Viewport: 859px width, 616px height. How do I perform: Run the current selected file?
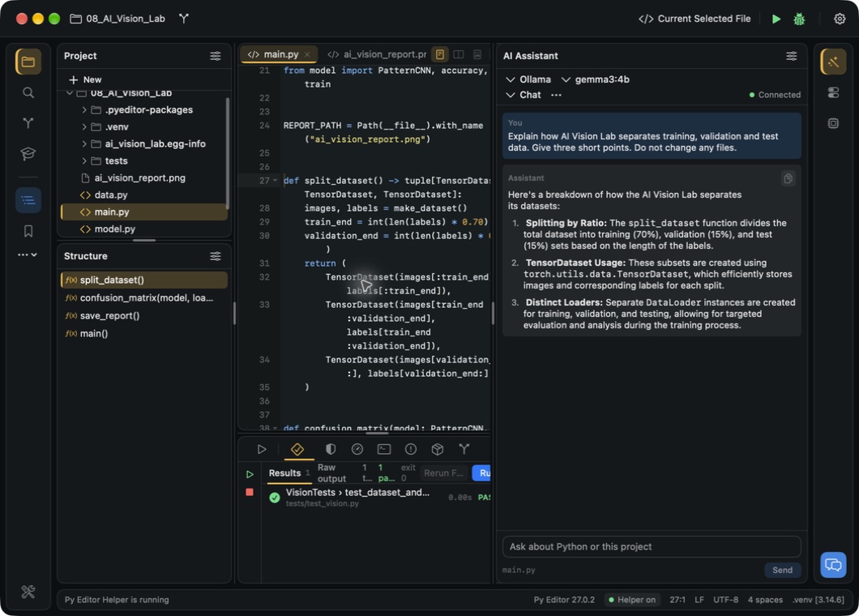776,19
